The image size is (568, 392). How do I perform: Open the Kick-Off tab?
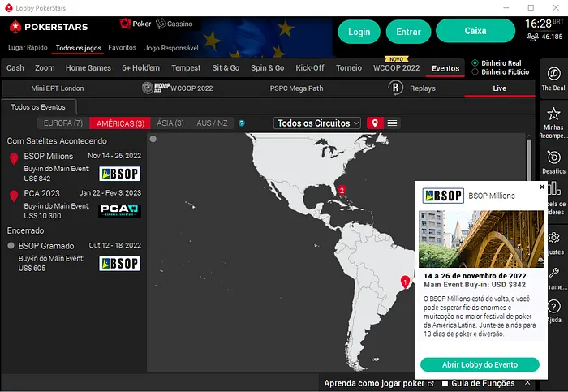pos(310,67)
